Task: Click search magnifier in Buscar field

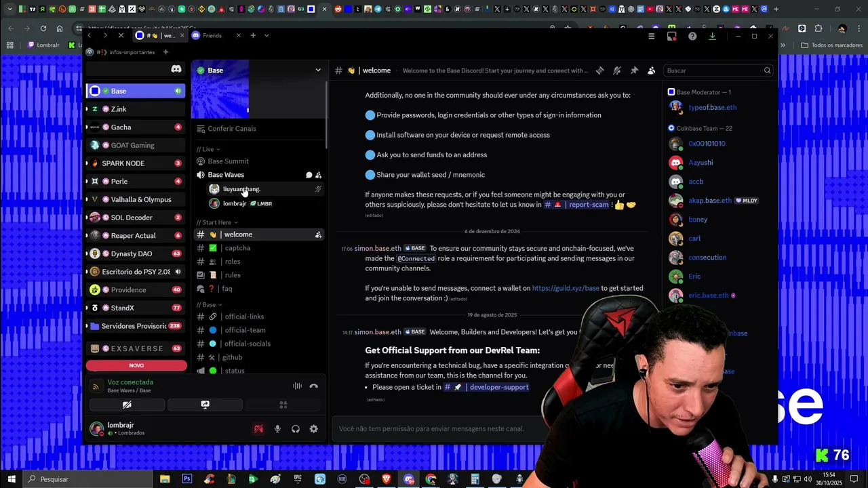Action: 767,70
